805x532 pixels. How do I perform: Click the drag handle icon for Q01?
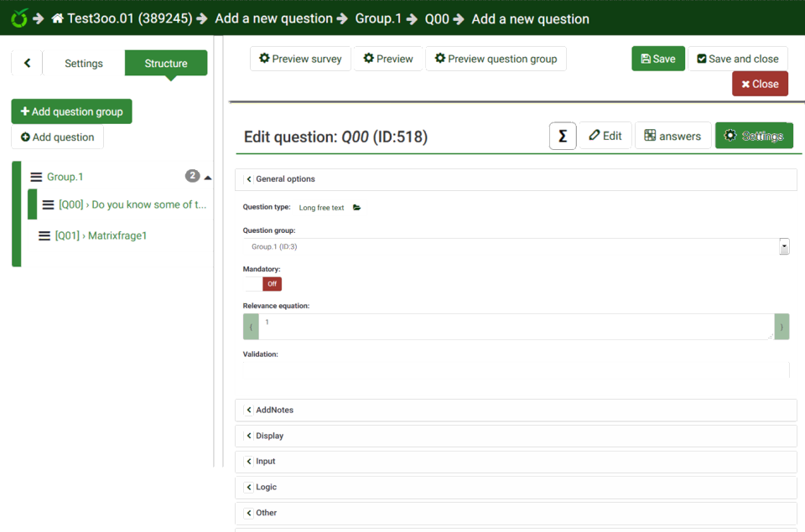pos(44,236)
